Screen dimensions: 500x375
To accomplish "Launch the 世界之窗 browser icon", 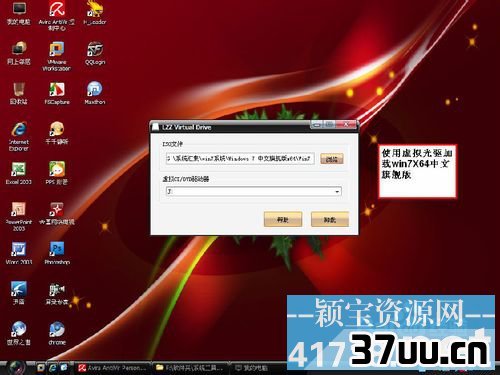I will (x=19, y=333).
